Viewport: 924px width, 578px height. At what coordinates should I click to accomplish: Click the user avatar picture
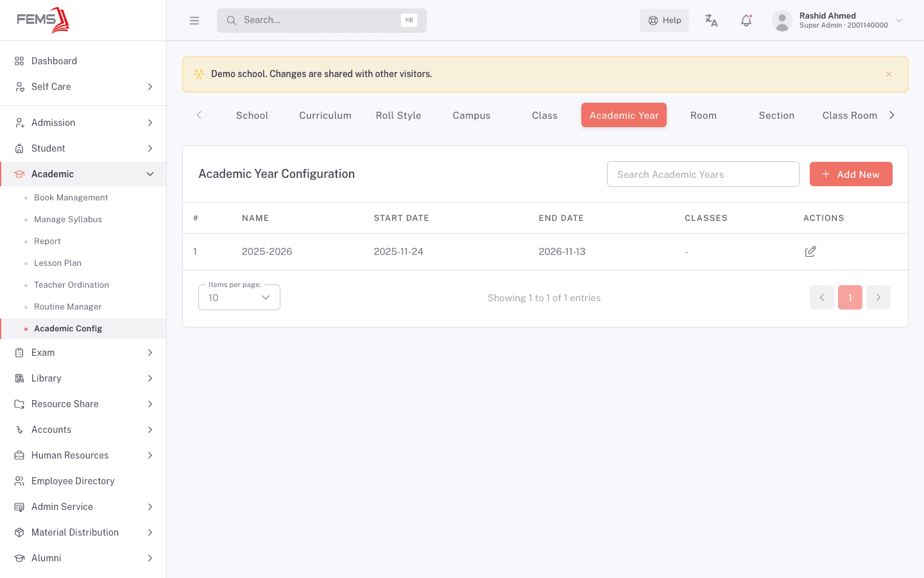[782, 21]
